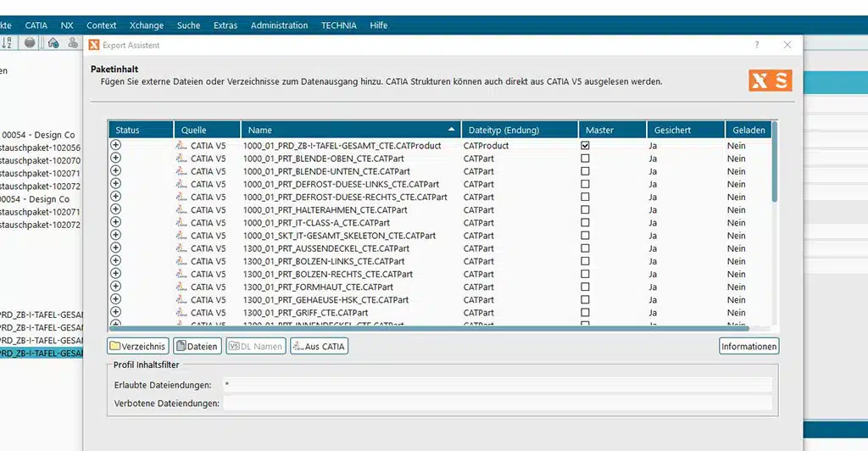Expand status plus of PRT_HALTERAHMEN row
The image size is (868, 451).
click(x=115, y=209)
